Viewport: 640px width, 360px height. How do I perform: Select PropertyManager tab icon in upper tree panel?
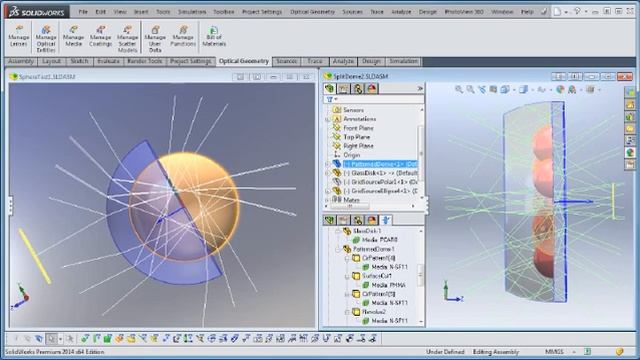point(344,89)
